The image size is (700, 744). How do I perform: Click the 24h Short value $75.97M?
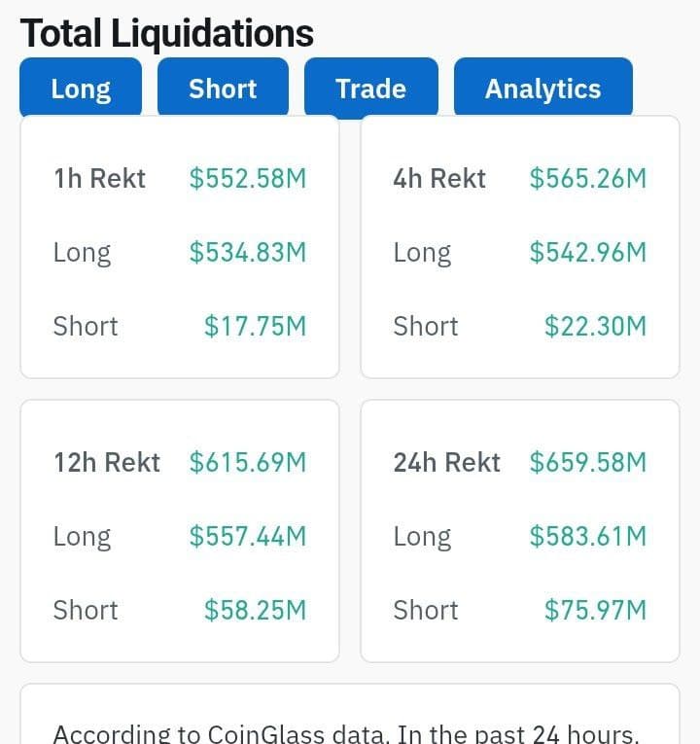pos(595,611)
